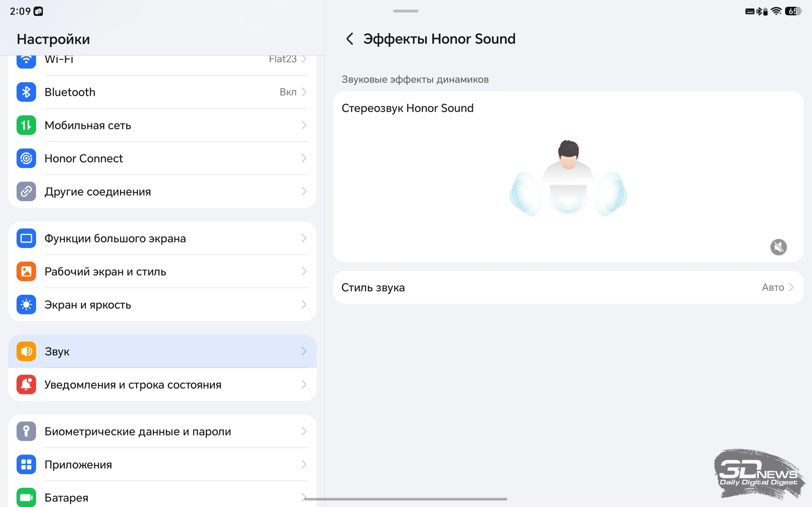Screen dimensions: 812x507
Task: Tap the Рабочий экран и стиль icon
Action: pos(26,271)
